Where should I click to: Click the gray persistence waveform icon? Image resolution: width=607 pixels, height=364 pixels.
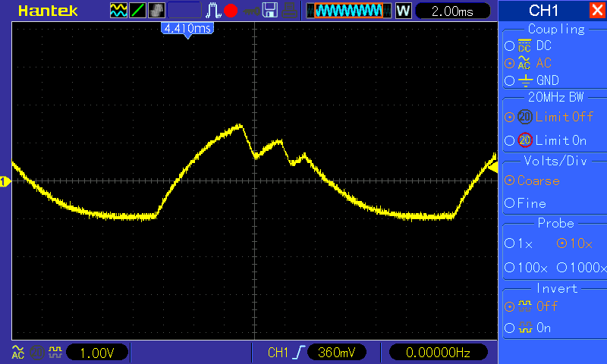(x=156, y=11)
